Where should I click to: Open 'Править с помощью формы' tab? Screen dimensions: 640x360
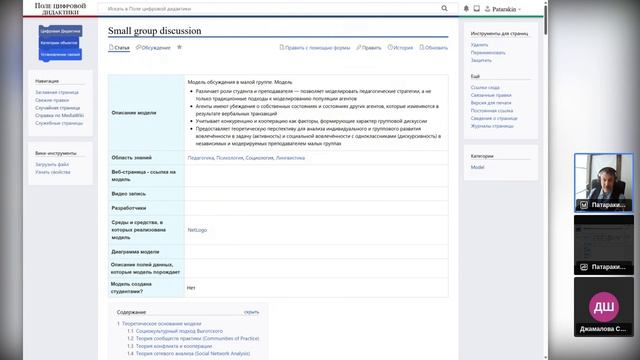click(x=315, y=48)
